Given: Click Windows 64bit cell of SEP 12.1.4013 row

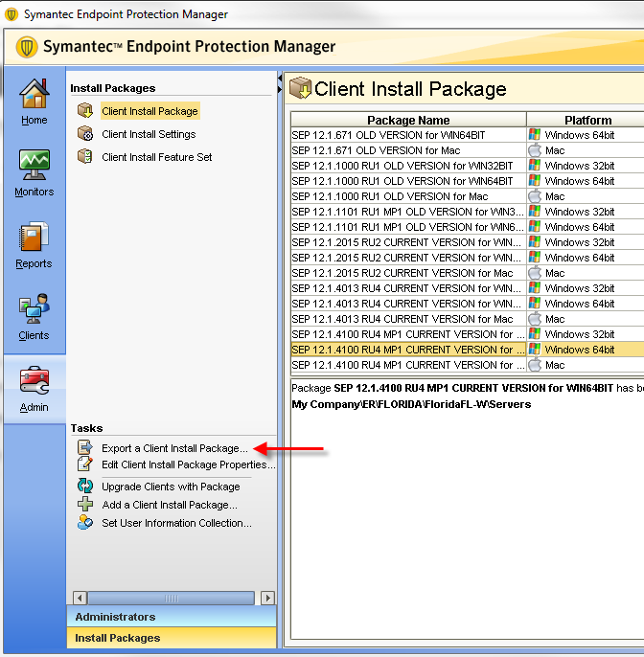Looking at the screenshot, I should pos(586,304).
